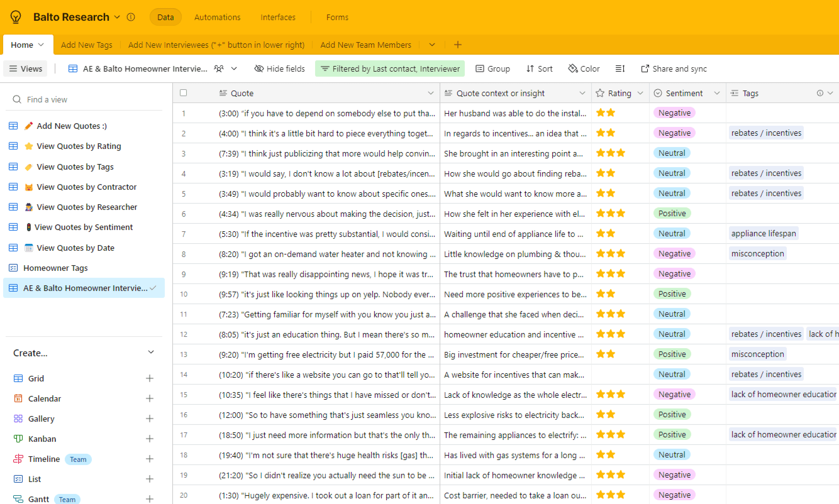Add a Calendar view with plus icon
The width and height of the screenshot is (839, 504).
click(x=149, y=398)
